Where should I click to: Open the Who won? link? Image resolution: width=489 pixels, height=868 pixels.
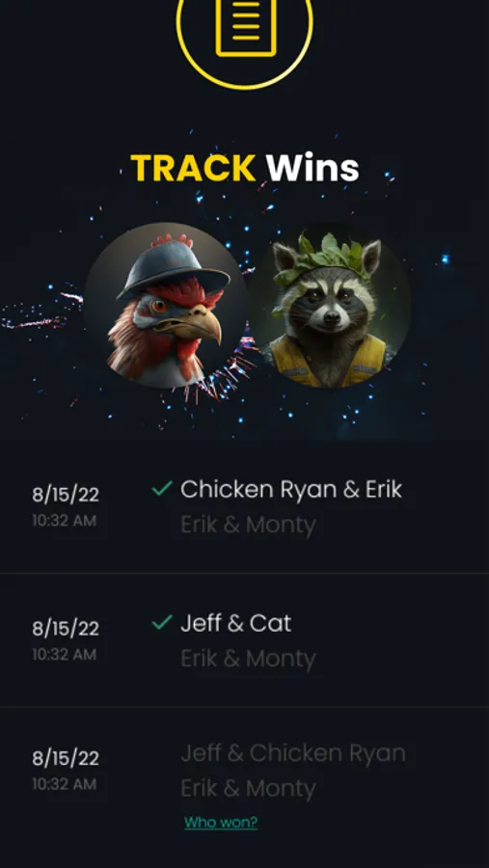[x=221, y=823]
